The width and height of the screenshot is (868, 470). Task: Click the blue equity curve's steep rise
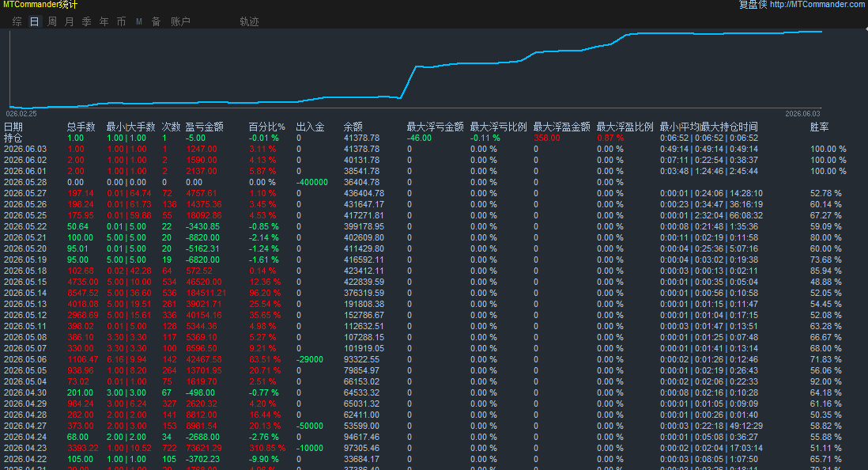(x=408, y=82)
